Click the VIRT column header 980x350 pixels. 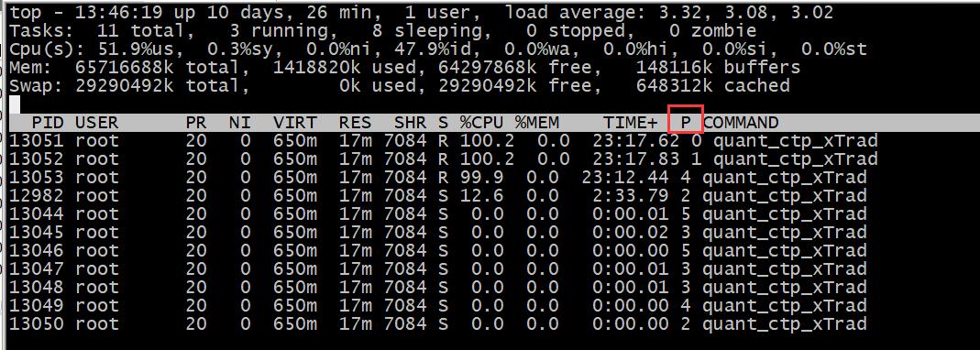coord(295,123)
